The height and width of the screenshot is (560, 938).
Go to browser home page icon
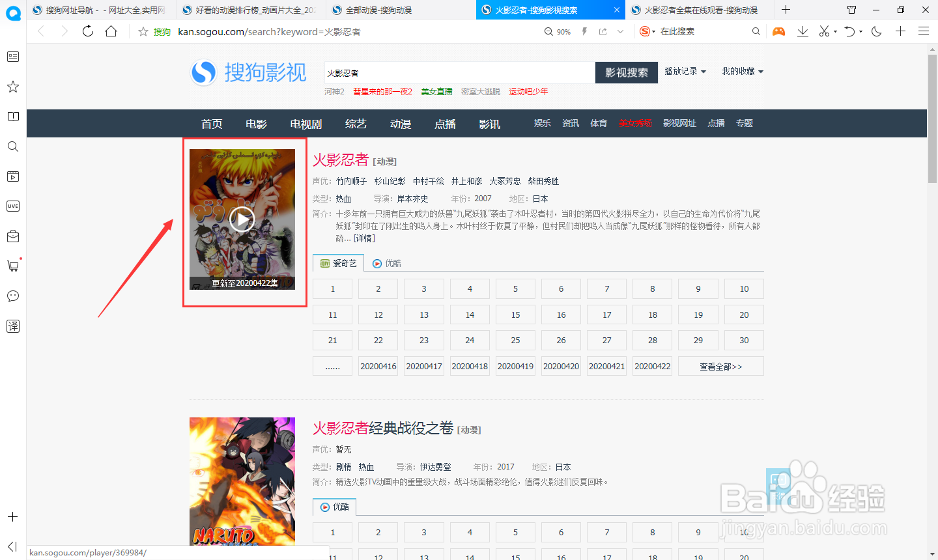[x=111, y=31]
